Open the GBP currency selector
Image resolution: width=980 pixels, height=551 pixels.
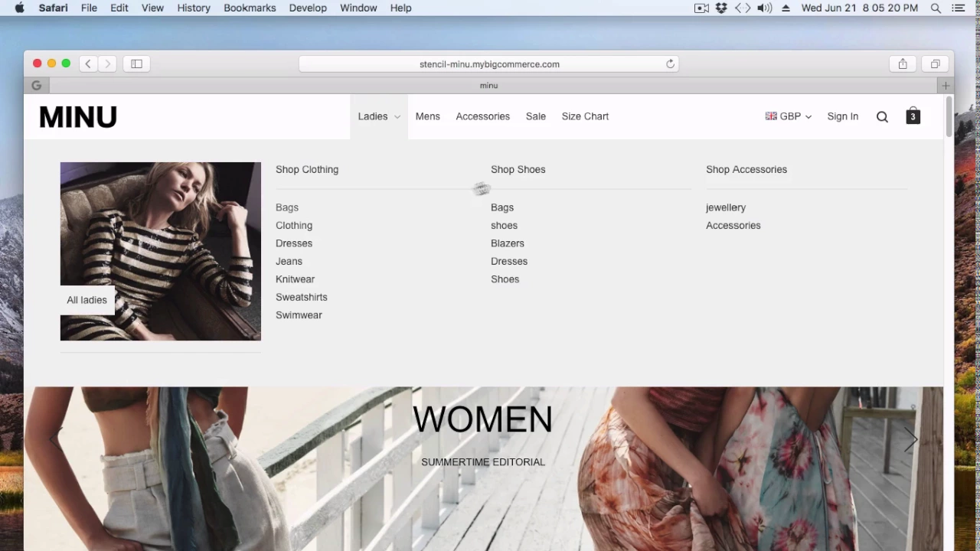pyautogui.click(x=788, y=116)
